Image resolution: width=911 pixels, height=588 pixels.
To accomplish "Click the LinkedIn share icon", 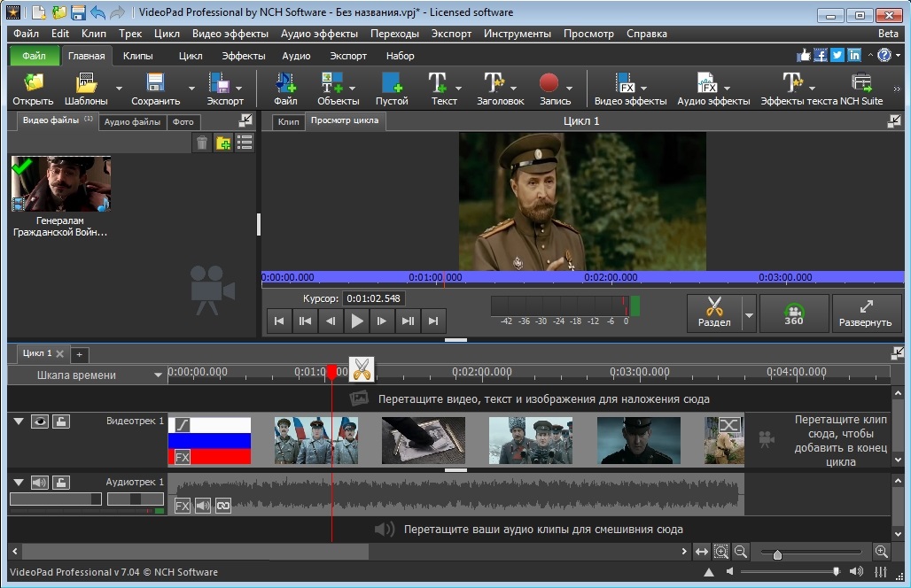I will click(x=854, y=55).
